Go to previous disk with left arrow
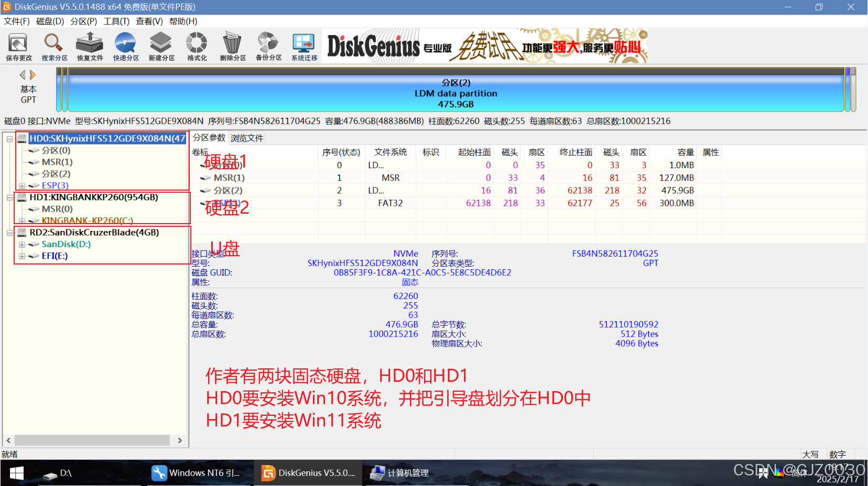This screenshot has height=486, width=868. click(x=23, y=75)
